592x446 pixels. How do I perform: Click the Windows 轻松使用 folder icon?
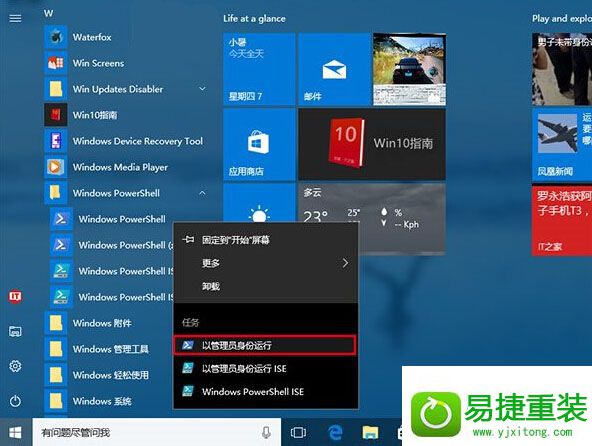click(x=56, y=375)
